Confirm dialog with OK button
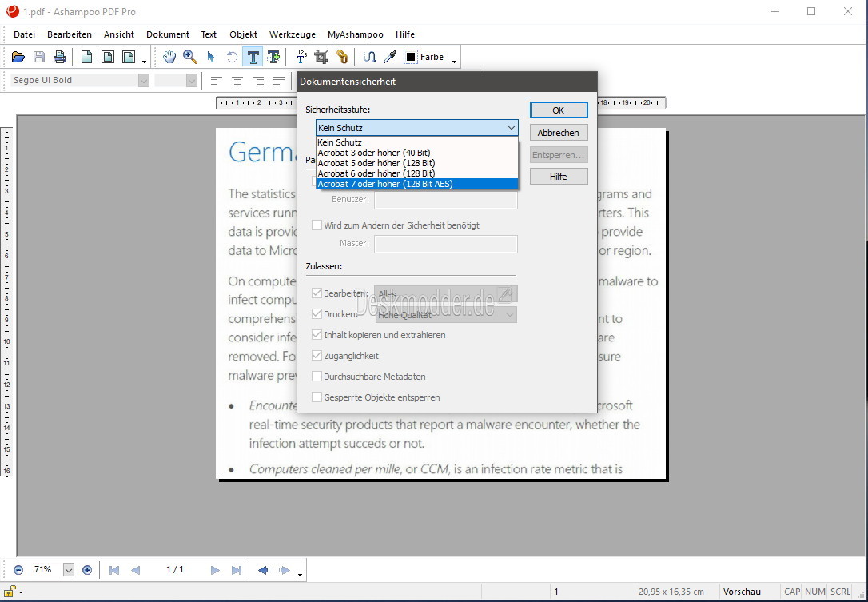The image size is (868, 602). pos(559,110)
